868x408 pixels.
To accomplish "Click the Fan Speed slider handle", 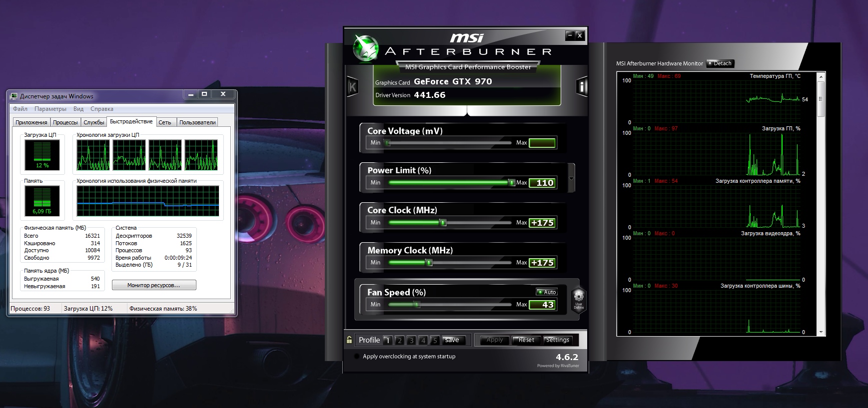I will click(x=417, y=305).
